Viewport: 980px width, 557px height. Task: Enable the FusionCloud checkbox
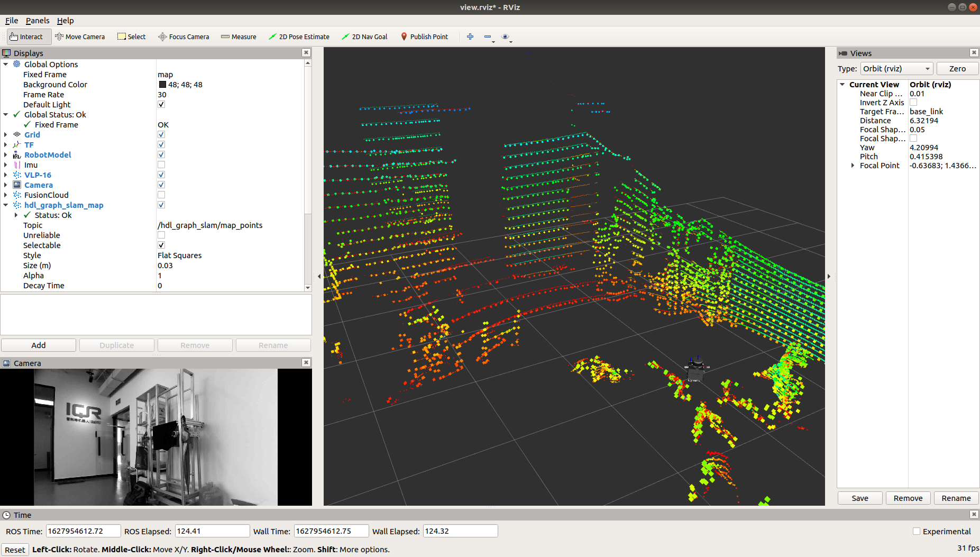(x=161, y=195)
